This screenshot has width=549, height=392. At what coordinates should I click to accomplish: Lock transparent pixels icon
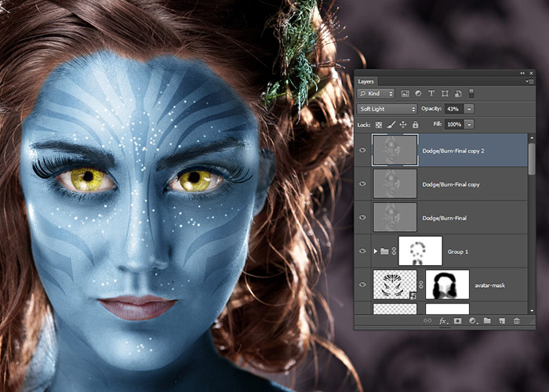coord(379,125)
